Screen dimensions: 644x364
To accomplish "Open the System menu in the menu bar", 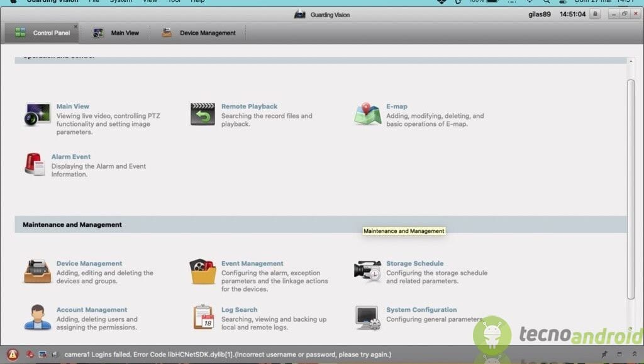I will tap(121, 1).
